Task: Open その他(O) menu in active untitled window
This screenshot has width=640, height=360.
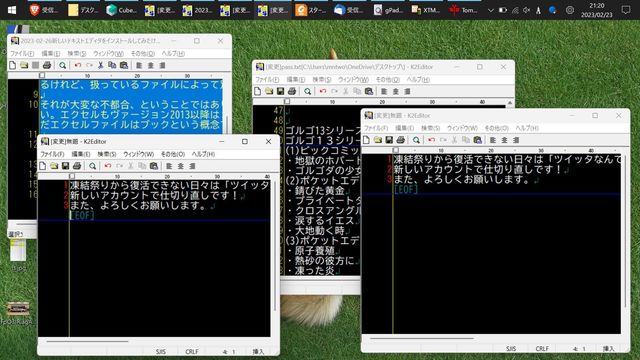Action: pos(173,154)
